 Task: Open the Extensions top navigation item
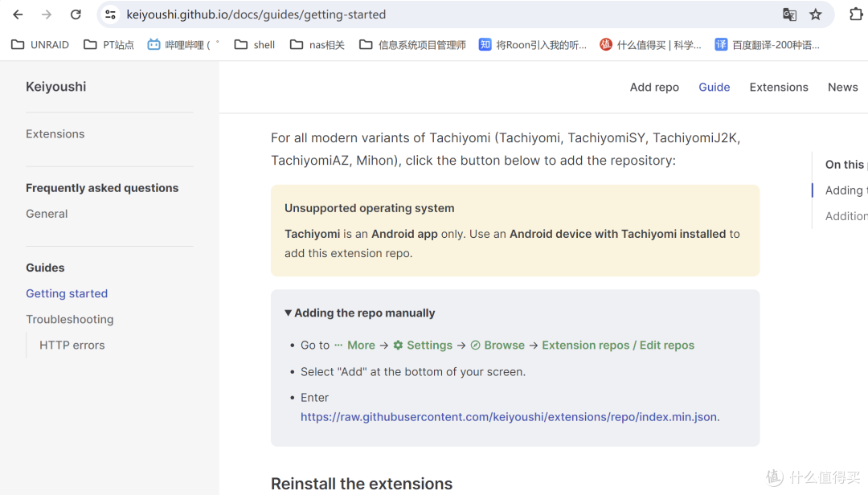779,87
